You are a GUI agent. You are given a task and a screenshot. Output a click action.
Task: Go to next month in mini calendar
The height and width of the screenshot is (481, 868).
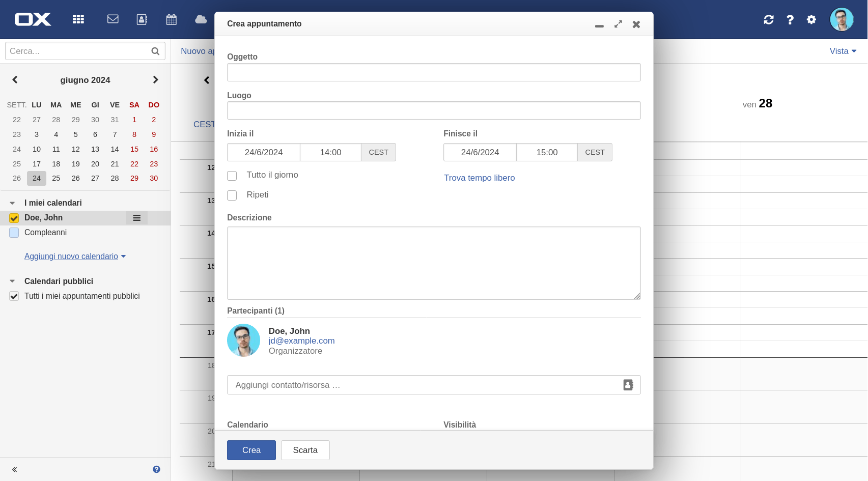(156, 80)
